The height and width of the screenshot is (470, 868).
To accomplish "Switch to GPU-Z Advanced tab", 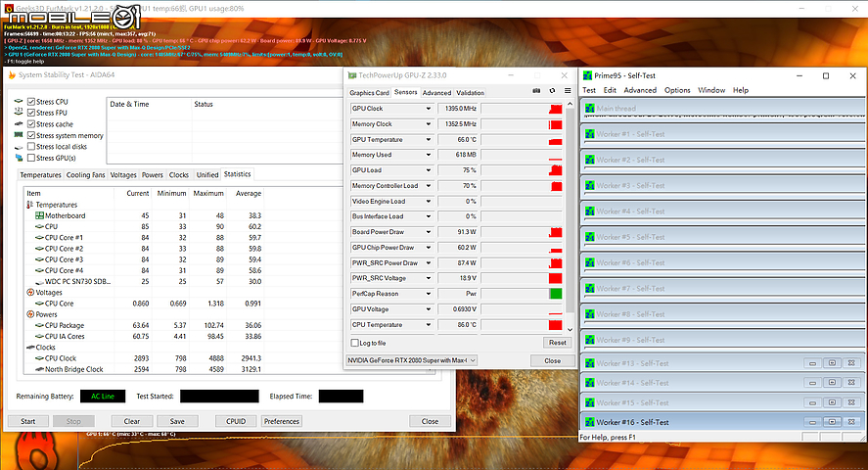I will tap(436, 93).
